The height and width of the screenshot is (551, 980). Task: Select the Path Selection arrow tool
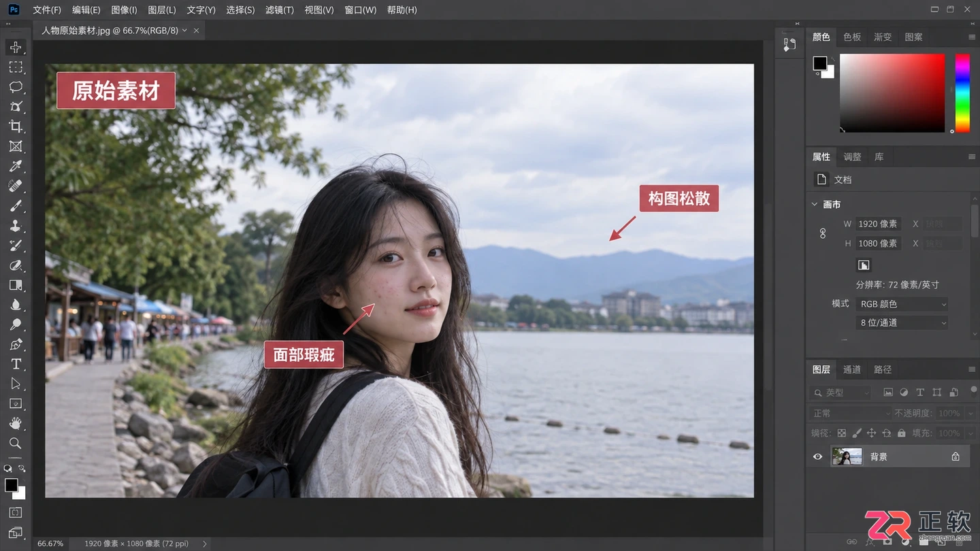(x=16, y=384)
